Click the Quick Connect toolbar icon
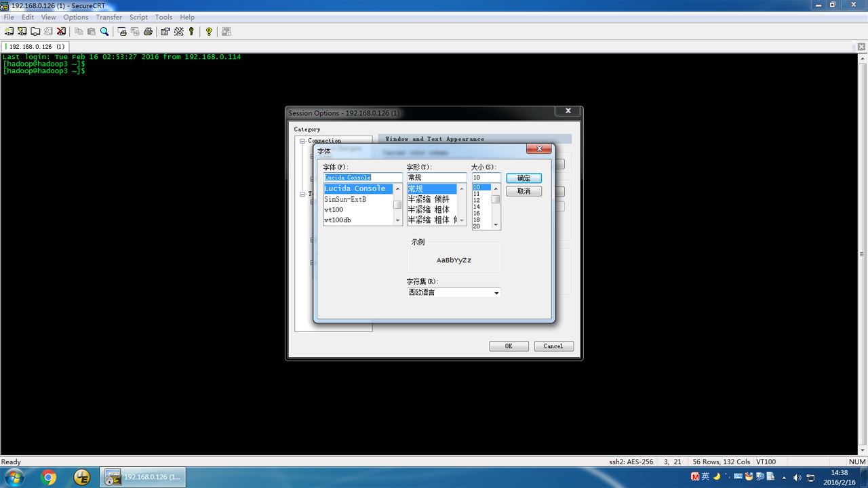868x488 pixels. click(x=22, y=31)
